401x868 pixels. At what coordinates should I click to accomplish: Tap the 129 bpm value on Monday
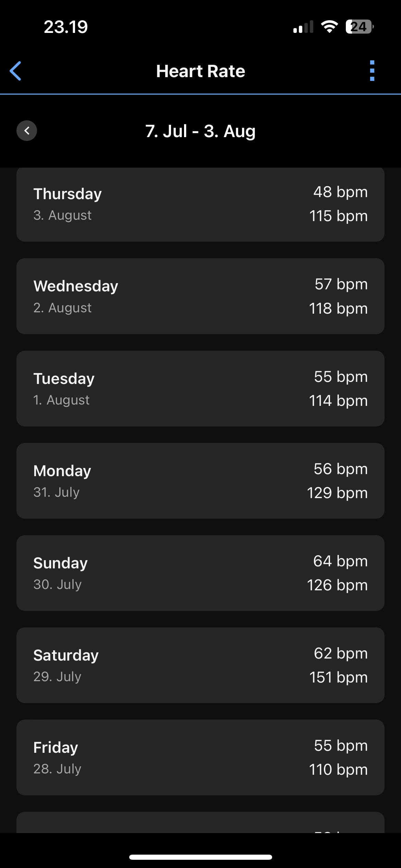click(337, 493)
